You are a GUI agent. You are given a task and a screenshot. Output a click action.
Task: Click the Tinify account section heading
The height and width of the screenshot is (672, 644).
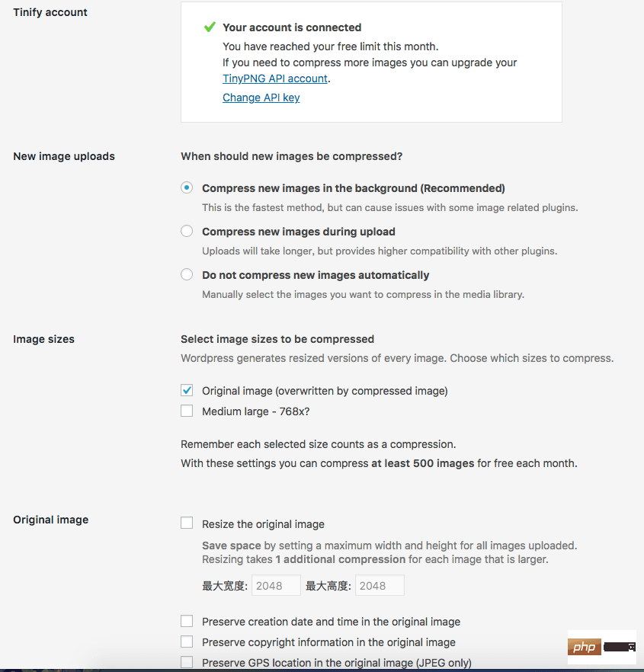point(50,12)
